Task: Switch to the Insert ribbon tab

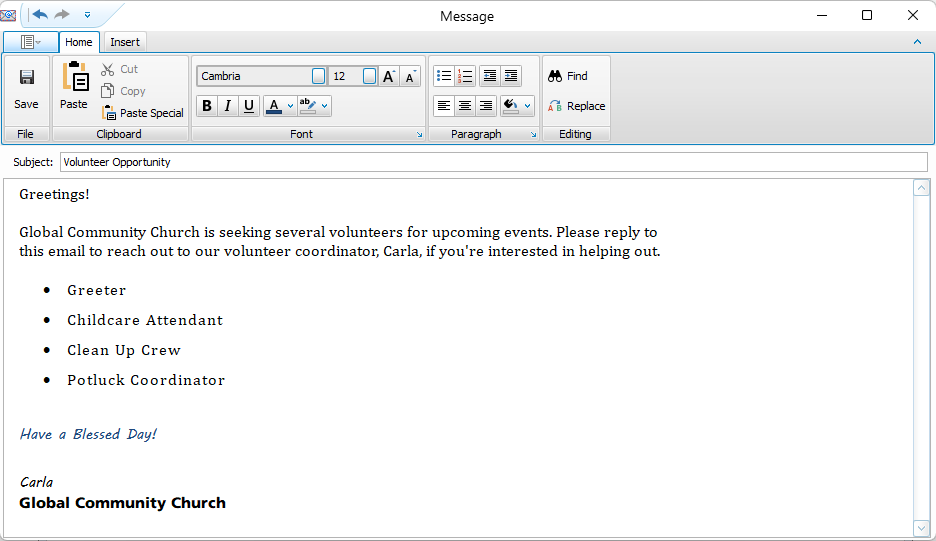Action: [125, 42]
